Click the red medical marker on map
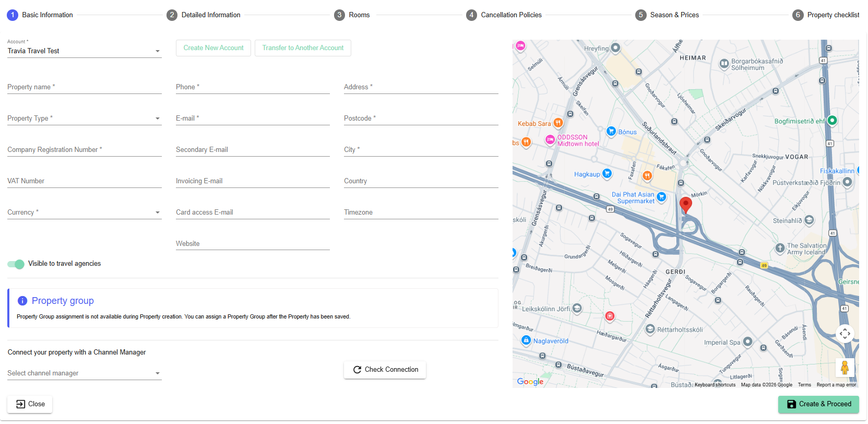Viewport: 868px width, 424px height. 610,315
